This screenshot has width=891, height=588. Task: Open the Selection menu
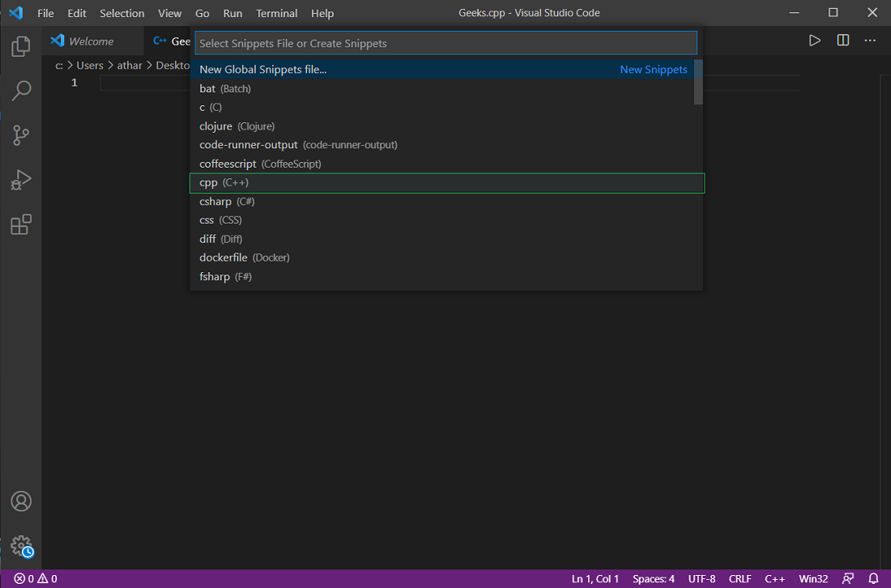coord(122,13)
